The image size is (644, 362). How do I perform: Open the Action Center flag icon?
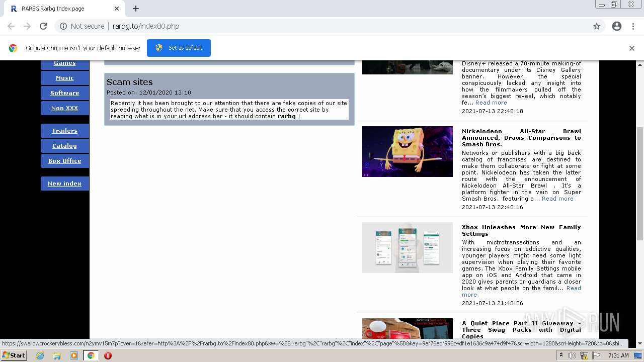click(596, 355)
